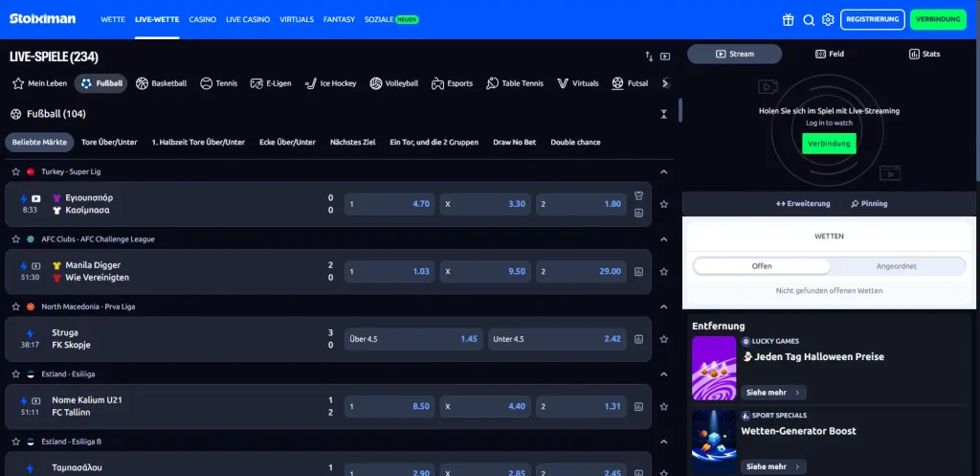Open statistics icon for Manila Digger match
This screenshot has height=476, width=980.
(x=638, y=272)
